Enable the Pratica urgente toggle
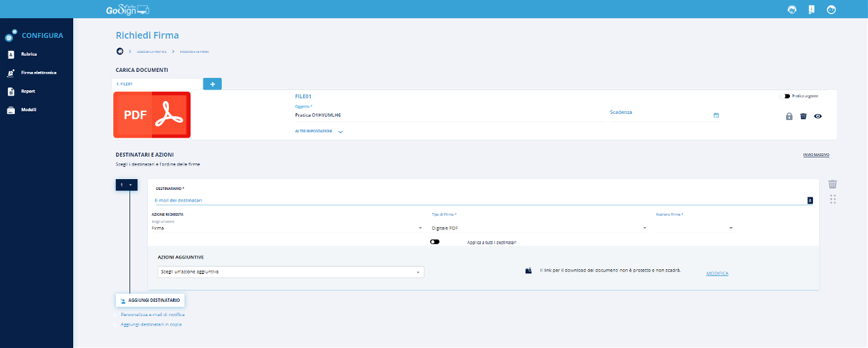 [x=785, y=96]
